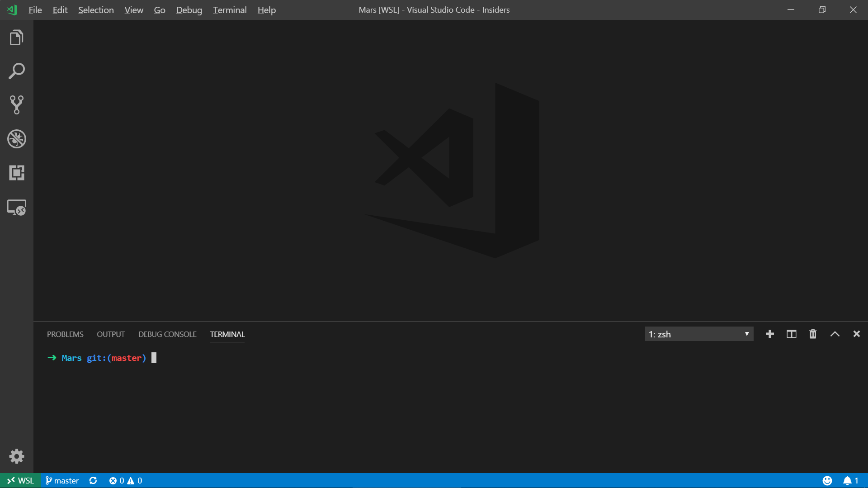The image size is (868, 488).
Task: Open the Manage gear menu
Action: 17,456
